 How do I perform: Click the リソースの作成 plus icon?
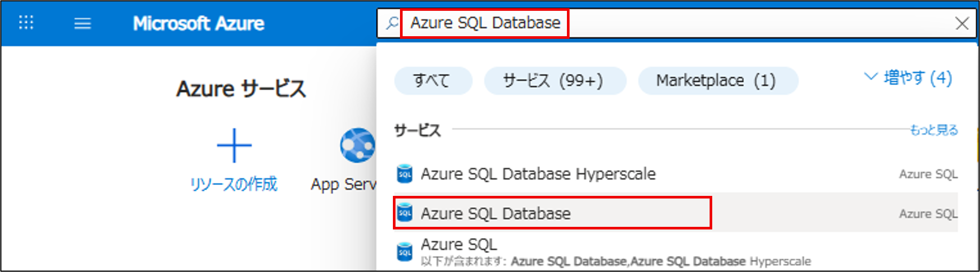(234, 146)
